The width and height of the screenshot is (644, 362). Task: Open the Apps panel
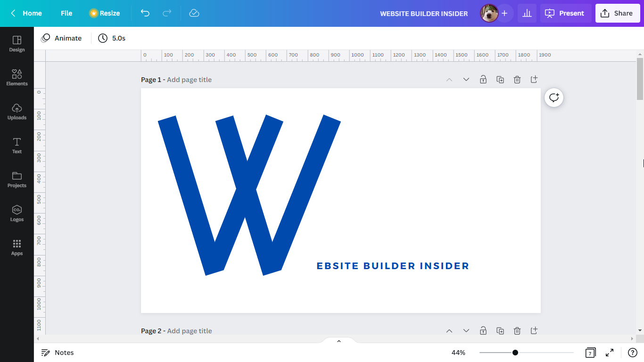[17, 247]
